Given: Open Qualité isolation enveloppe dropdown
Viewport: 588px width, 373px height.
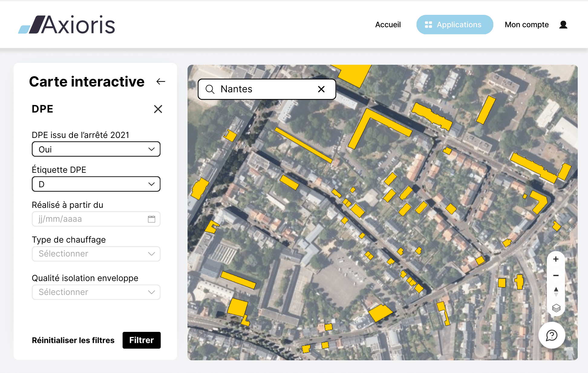Looking at the screenshot, I should (x=96, y=292).
